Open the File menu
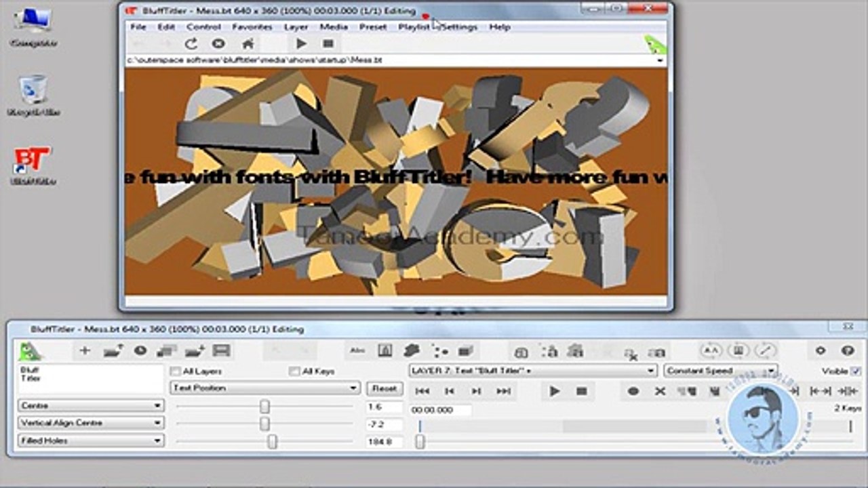The image size is (868, 488). [138, 27]
